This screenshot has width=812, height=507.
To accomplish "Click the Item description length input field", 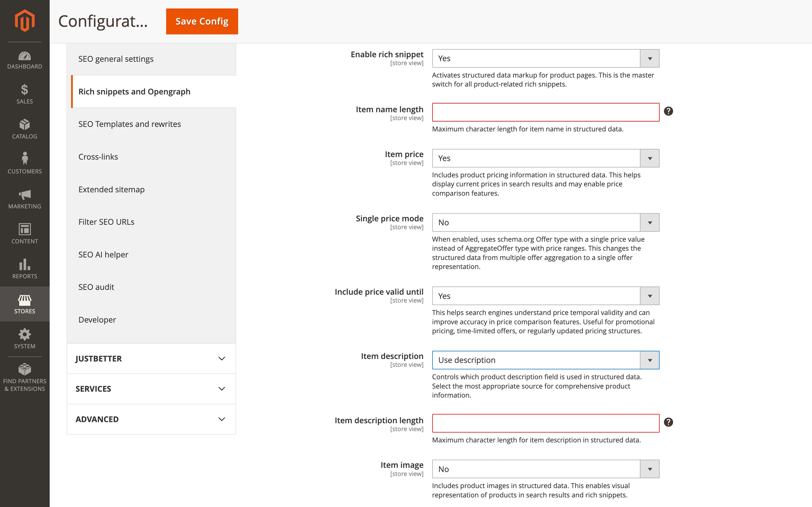I will (x=545, y=423).
